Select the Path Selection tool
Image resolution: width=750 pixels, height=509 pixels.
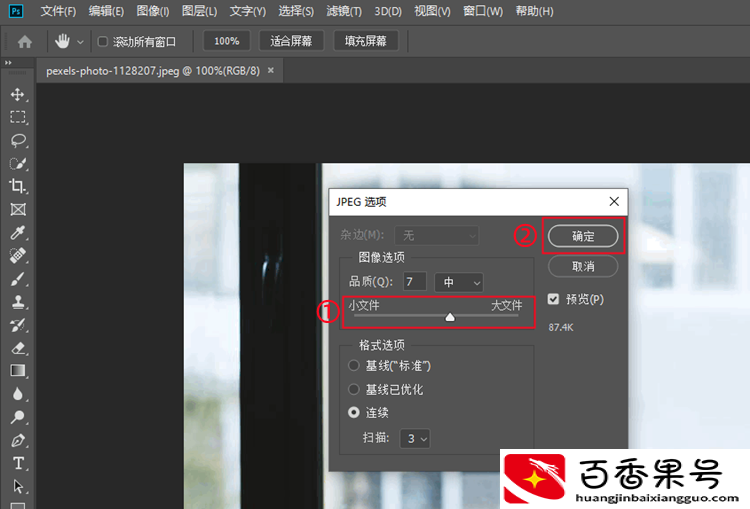pyautogui.click(x=18, y=487)
